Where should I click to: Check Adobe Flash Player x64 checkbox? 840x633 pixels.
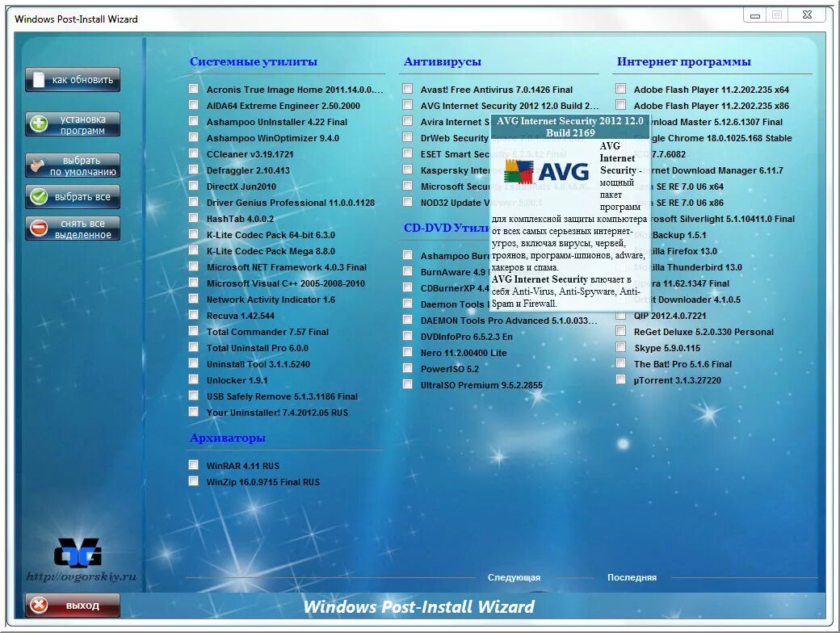point(621,88)
